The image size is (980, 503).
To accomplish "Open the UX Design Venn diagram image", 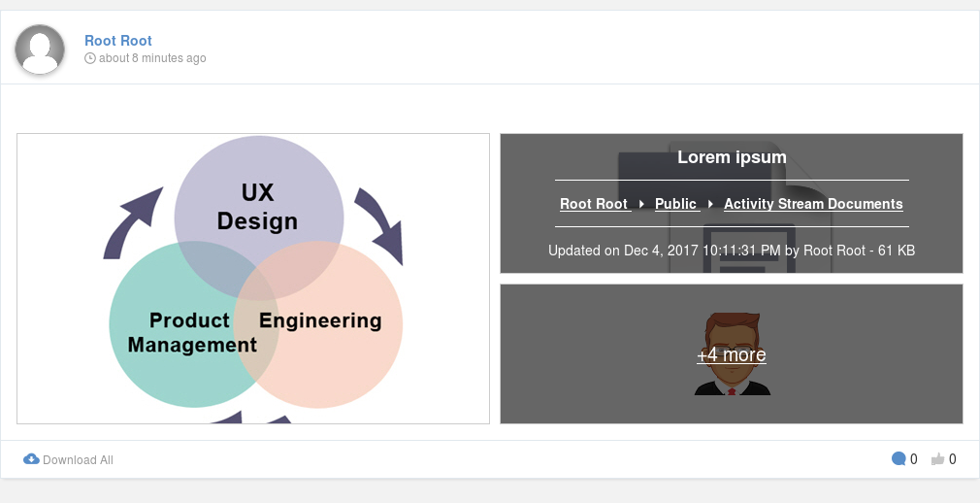I will (253, 279).
